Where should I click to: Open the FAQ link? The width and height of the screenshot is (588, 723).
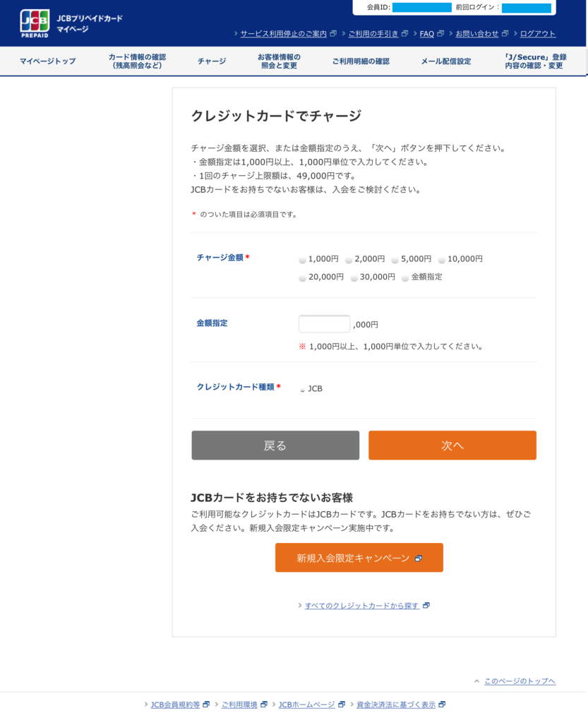coord(427,34)
